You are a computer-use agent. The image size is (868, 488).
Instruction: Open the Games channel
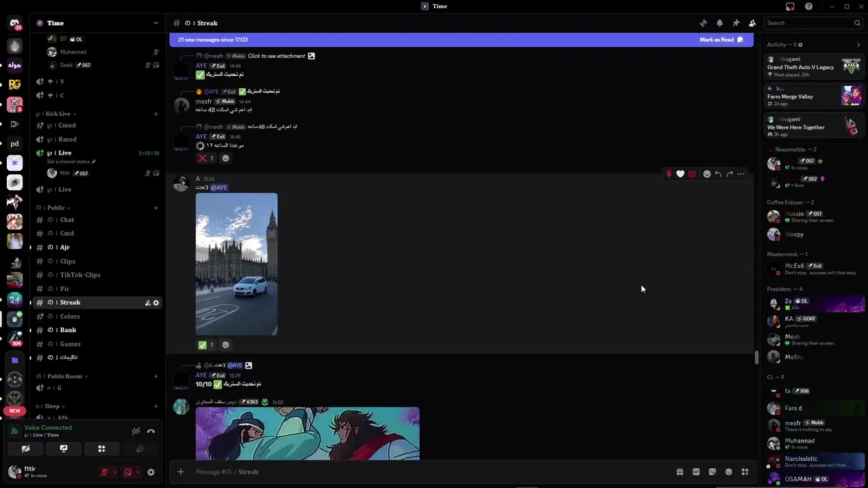point(98,344)
